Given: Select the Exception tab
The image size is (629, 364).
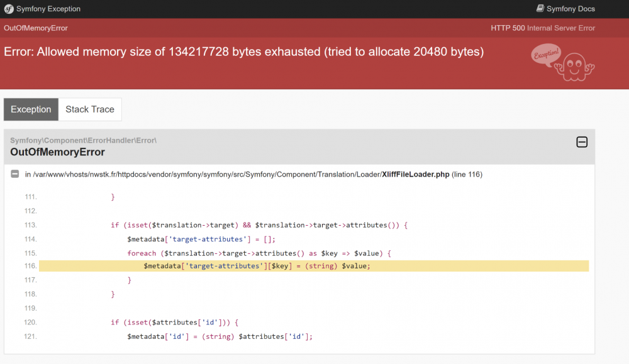Looking at the screenshot, I should click(x=31, y=109).
